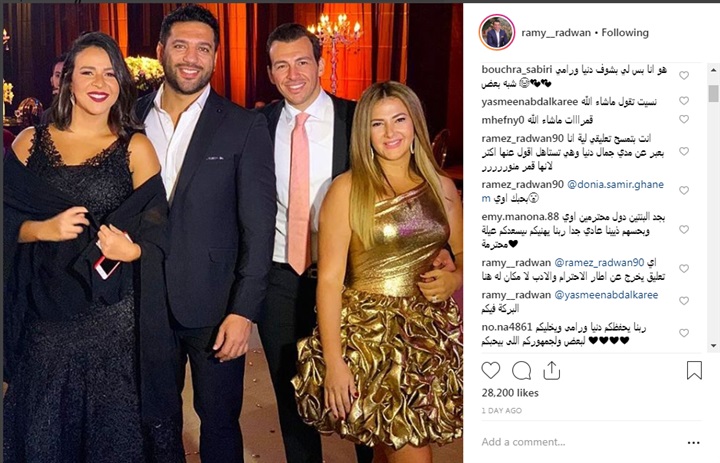Open the @donia.samir.ghanem mention
The width and height of the screenshot is (720, 463).
click(573, 191)
